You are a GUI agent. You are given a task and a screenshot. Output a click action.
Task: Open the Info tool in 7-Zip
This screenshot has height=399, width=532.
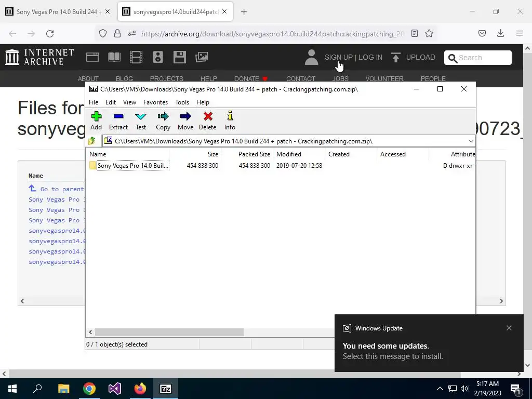pyautogui.click(x=230, y=121)
